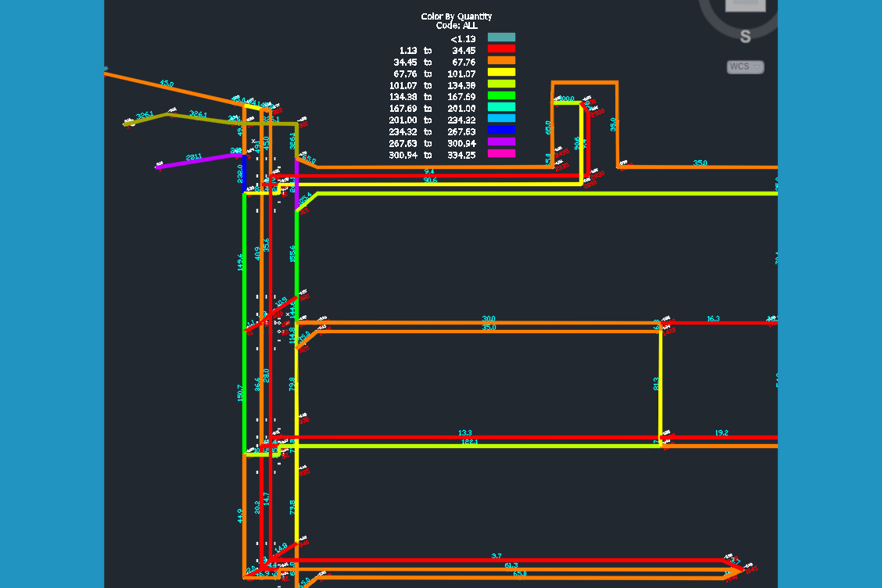This screenshot has height=588, width=882.
Task: Click the orange 34.45 to 67.76 swatch
Action: coord(501,60)
